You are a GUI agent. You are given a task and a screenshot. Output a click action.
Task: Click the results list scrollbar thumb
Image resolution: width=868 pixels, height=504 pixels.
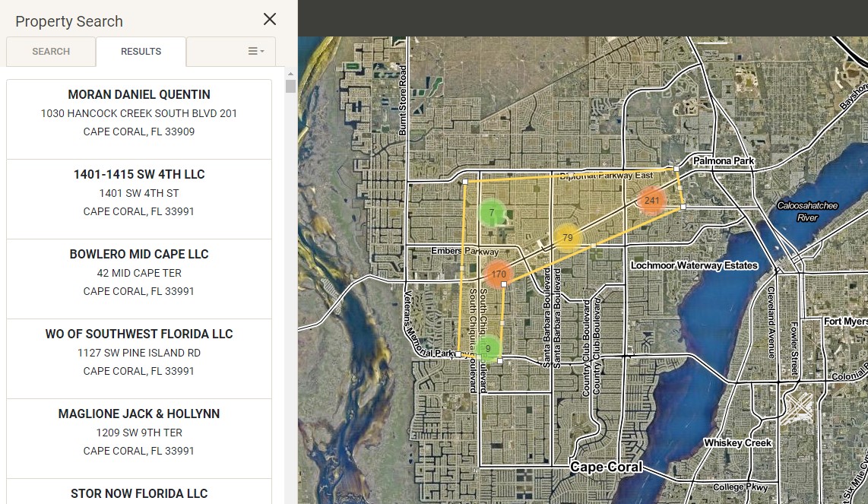click(x=290, y=86)
